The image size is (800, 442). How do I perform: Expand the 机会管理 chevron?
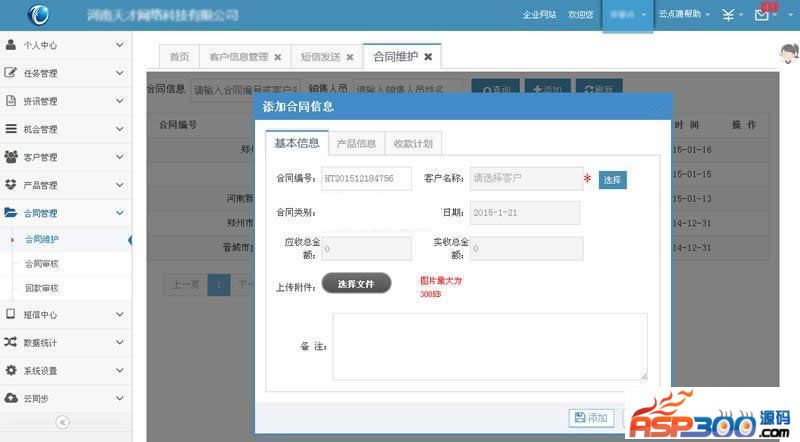(x=119, y=129)
